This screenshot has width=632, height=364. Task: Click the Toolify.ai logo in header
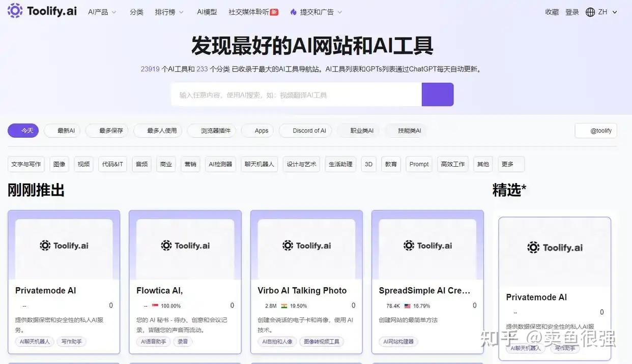[x=42, y=11]
